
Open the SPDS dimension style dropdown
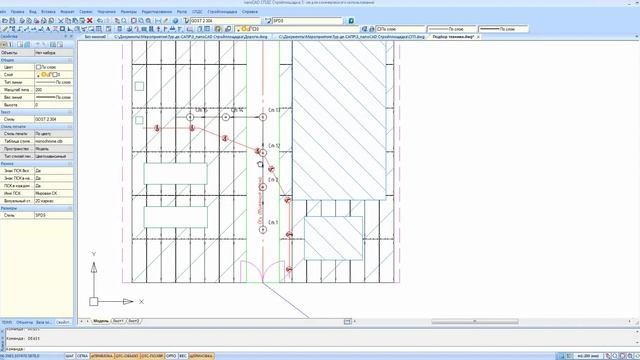click(x=308, y=20)
